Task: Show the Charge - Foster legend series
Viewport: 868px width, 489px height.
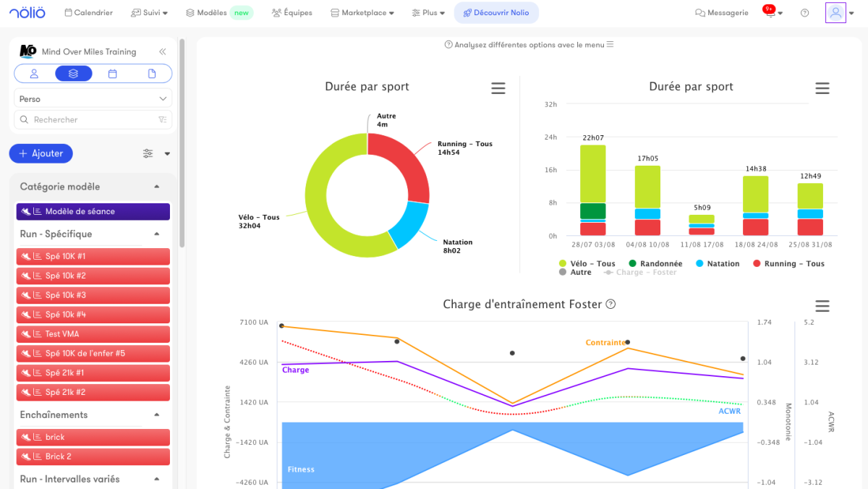Action: tap(639, 273)
